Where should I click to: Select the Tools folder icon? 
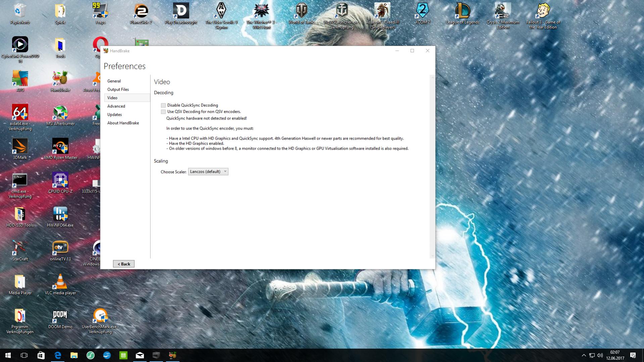[x=60, y=48]
